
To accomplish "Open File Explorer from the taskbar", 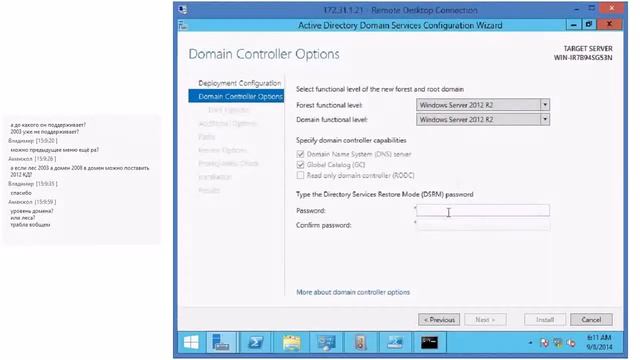I will (291, 342).
